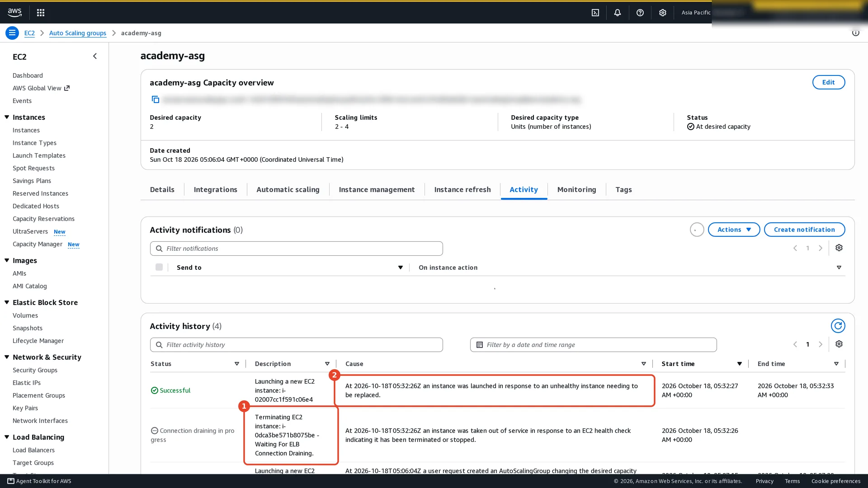The height and width of the screenshot is (488, 868).
Task: Open Activity history table preferences gear
Action: (839, 344)
